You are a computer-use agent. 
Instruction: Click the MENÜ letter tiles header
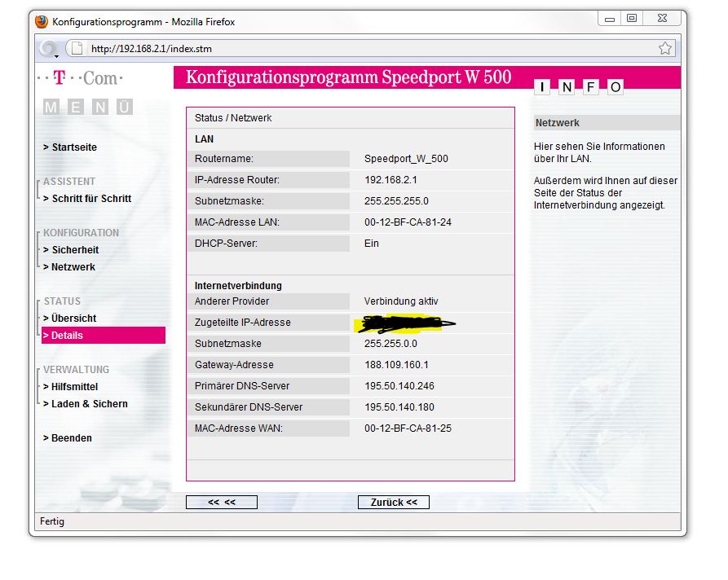(87, 108)
